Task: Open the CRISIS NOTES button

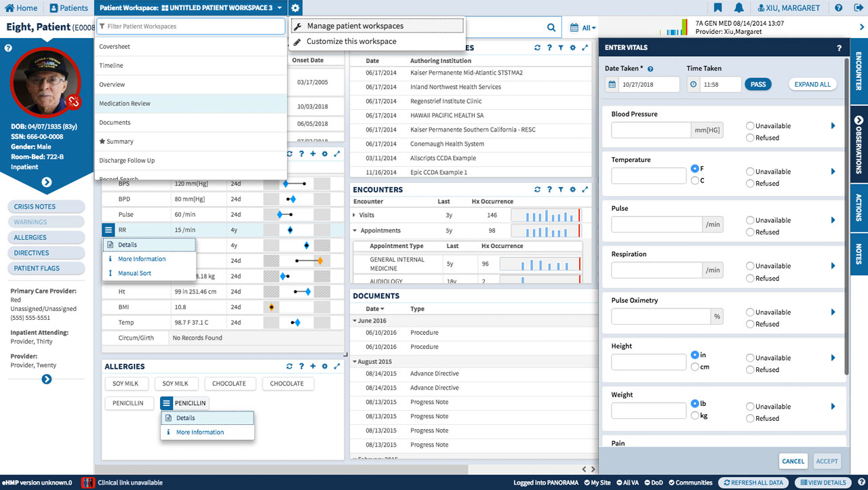Action: [47, 207]
